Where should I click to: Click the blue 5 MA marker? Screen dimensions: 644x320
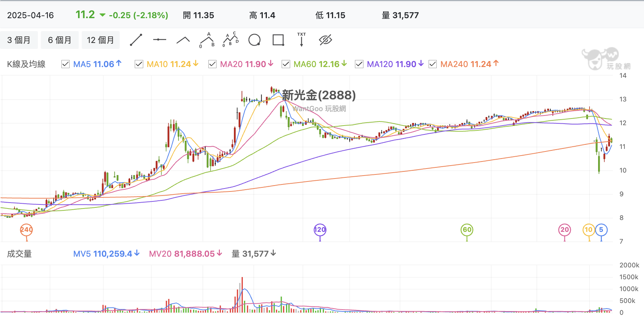pyautogui.click(x=601, y=230)
